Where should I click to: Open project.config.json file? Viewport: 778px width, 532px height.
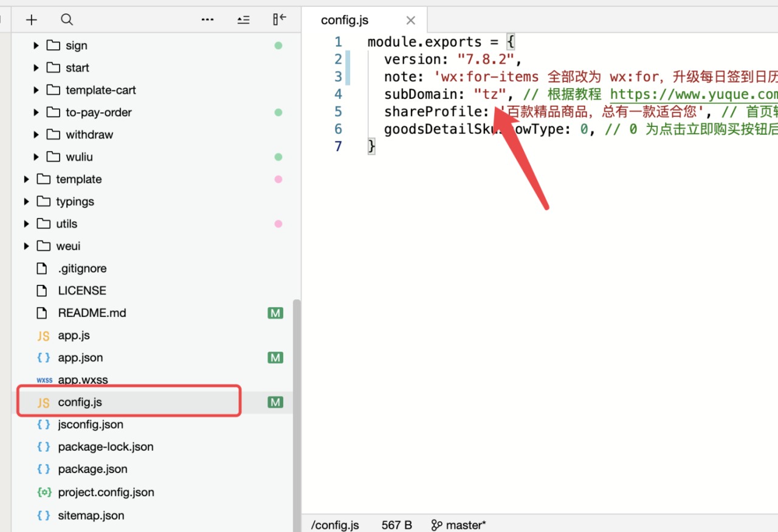click(x=106, y=493)
